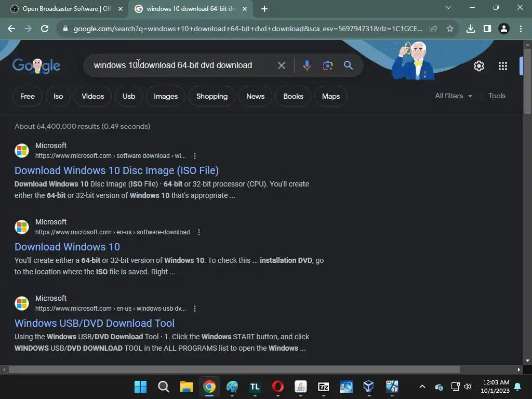The height and width of the screenshot is (399, 532).
Task: Open options for Disc Image result
Action: [195, 156]
